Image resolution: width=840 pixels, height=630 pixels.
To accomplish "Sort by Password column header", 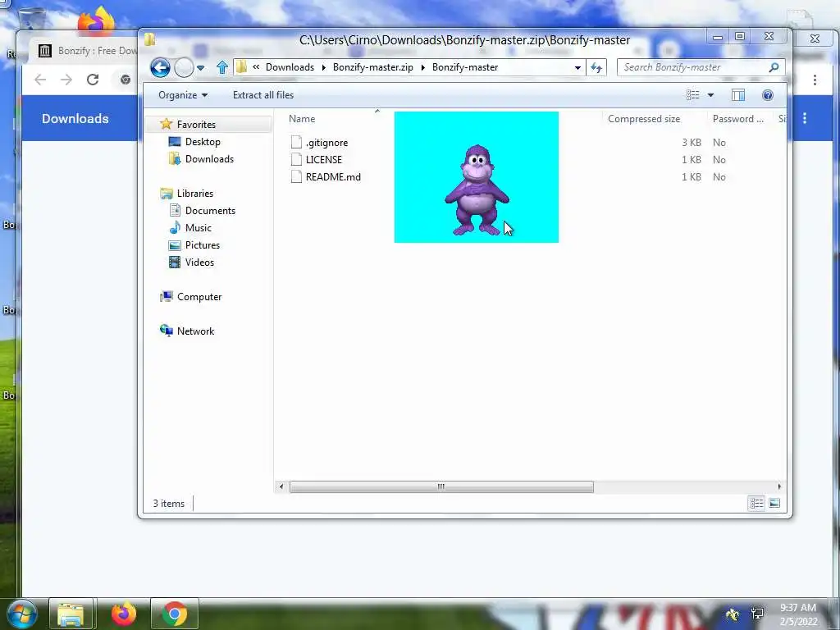I will click(x=737, y=119).
